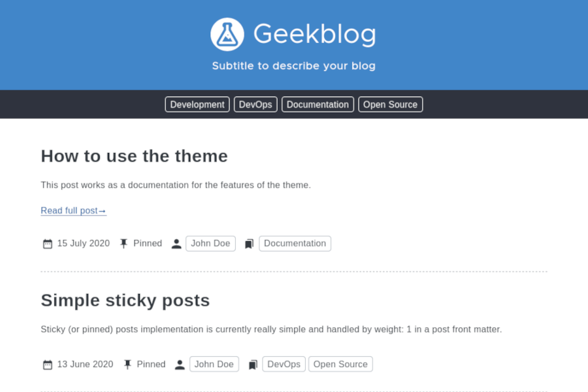Click the pin icon in the first post
Viewport: 588px width, 392px height.
pyautogui.click(x=124, y=244)
